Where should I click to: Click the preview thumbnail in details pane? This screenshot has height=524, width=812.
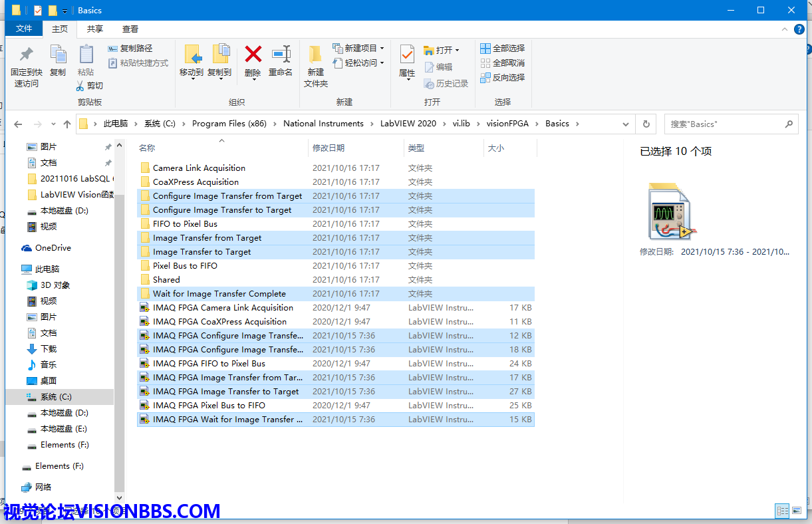click(672, 211)
